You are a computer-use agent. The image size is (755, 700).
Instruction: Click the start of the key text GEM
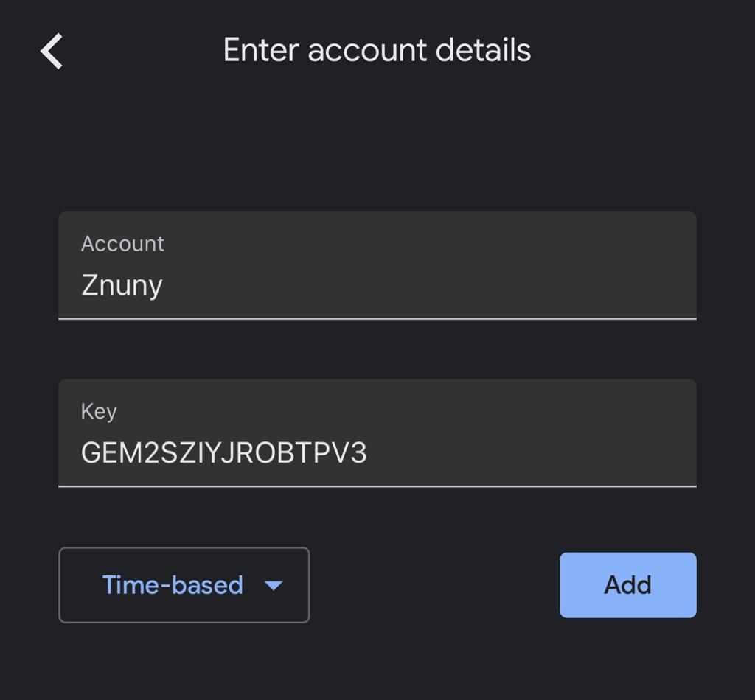83,453
